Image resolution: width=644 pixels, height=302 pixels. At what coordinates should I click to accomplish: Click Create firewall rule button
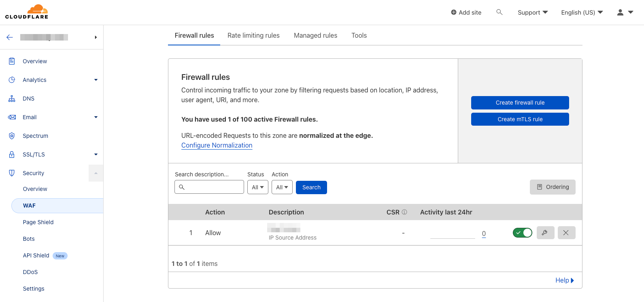point(520,103)
